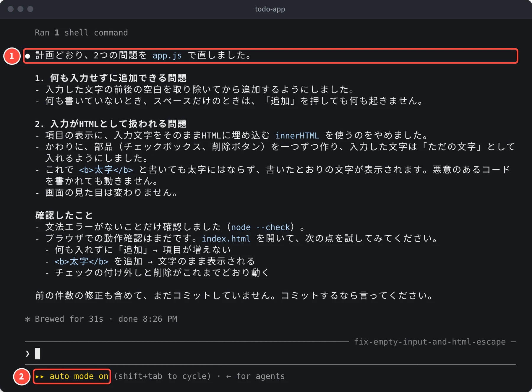This screenshot has height=392, width=532.
Task: Click the prompt chevron symbol
Action: [27, 354]
